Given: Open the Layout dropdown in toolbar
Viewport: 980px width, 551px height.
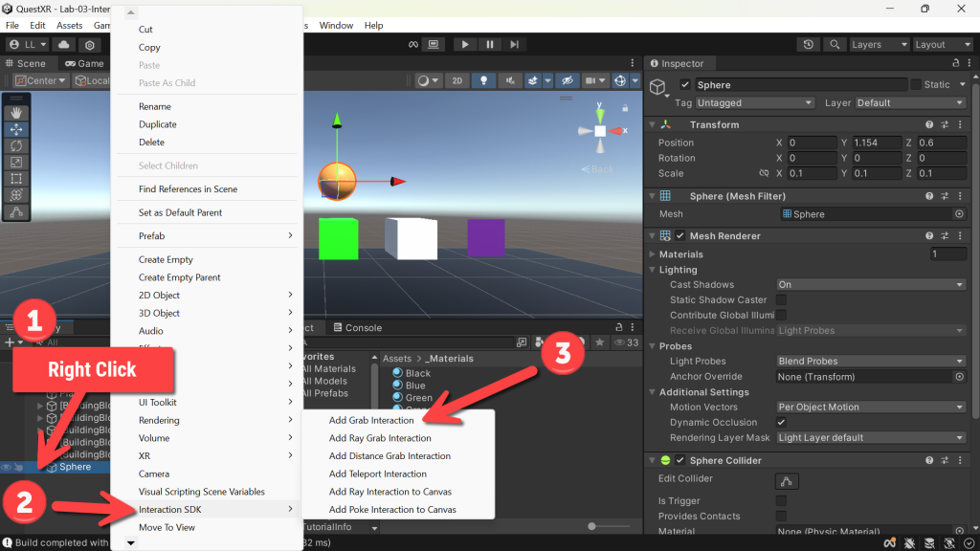Looking at the screenshot, I should [943, 44].
